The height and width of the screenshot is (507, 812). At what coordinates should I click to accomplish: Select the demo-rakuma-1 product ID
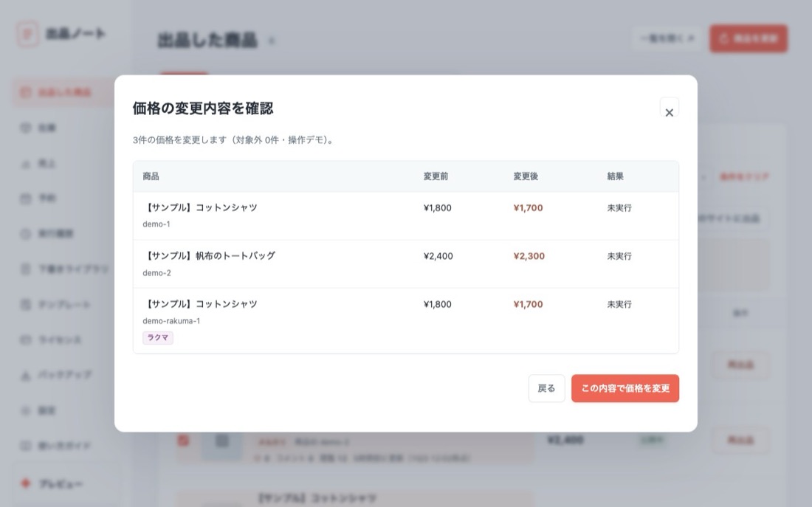(171, 321)
